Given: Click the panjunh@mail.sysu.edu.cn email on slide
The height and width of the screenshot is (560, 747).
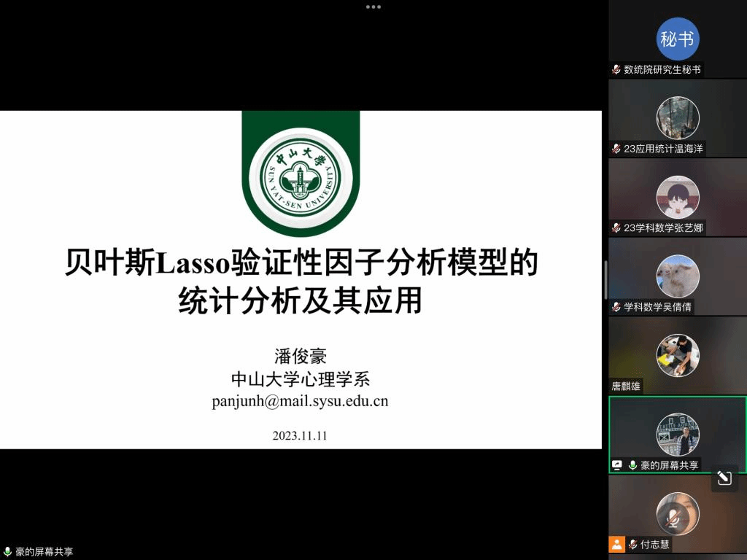Looking at the screenshot, I should coord(300,401).
